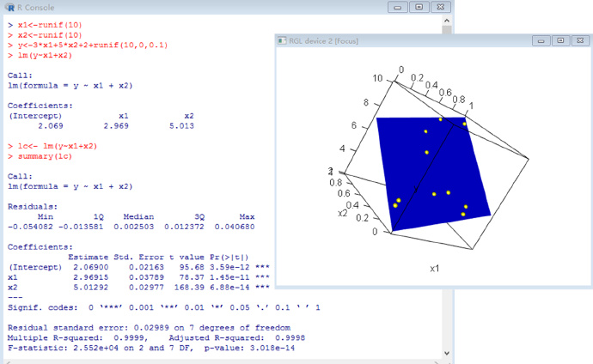Screen dimensions: 593x364
Task: Click the axis tick label 6 in RGL plot
Action: (353, 125)
